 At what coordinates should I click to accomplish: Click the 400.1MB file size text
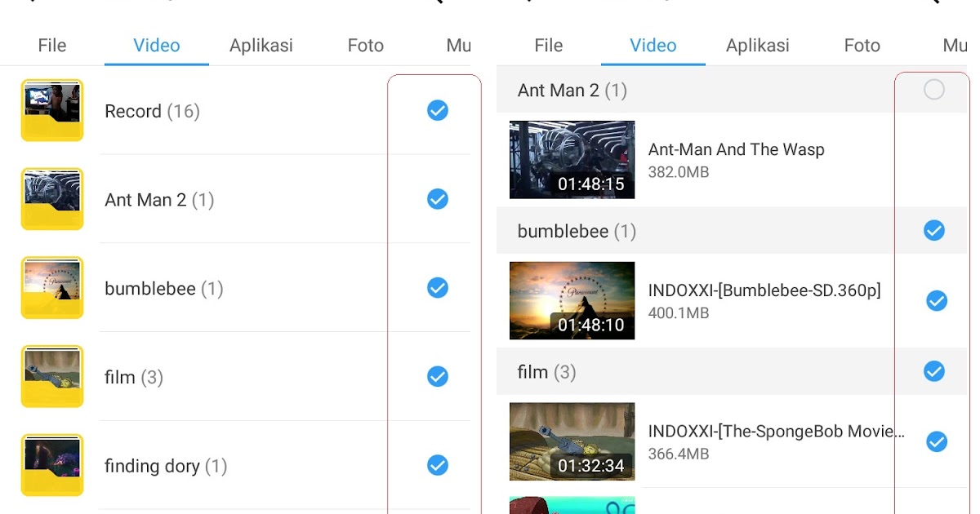(x=679, y=313)
